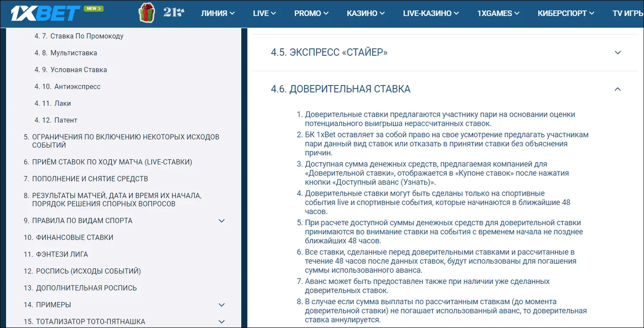
Task: Go to 4.12 Патент
Action: click(x=56, y=120)
